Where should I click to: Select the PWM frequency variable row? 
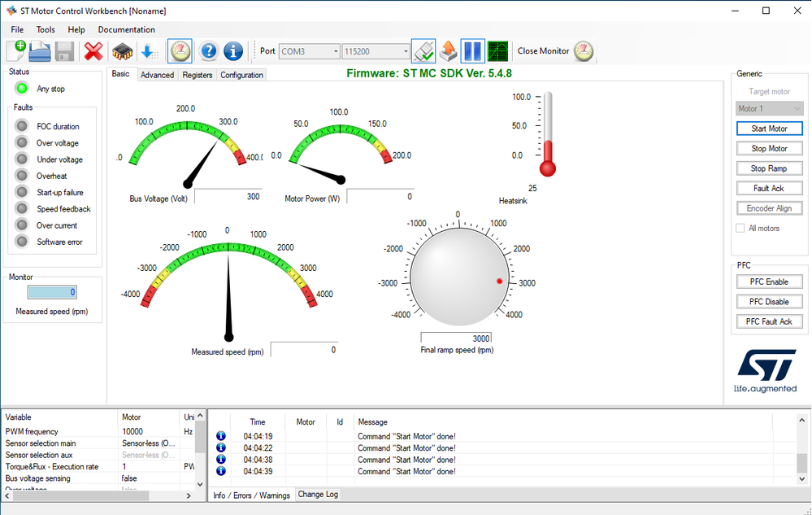99,431
